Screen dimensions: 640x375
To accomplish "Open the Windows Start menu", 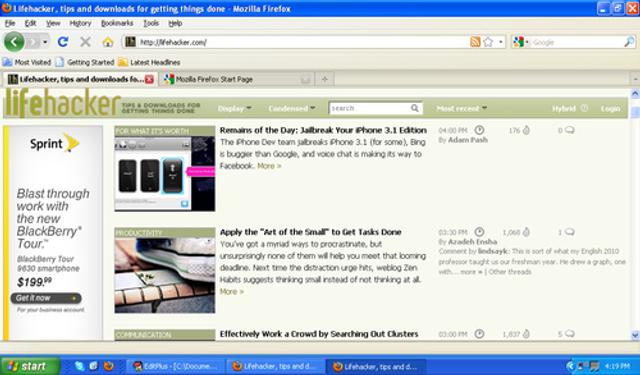I will click(x=29, y=366).
